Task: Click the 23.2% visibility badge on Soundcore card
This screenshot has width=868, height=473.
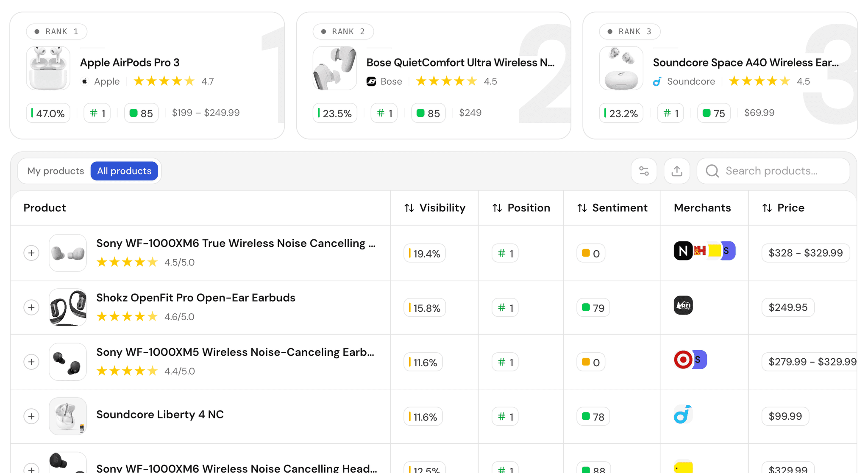Action: pos(621,113)
